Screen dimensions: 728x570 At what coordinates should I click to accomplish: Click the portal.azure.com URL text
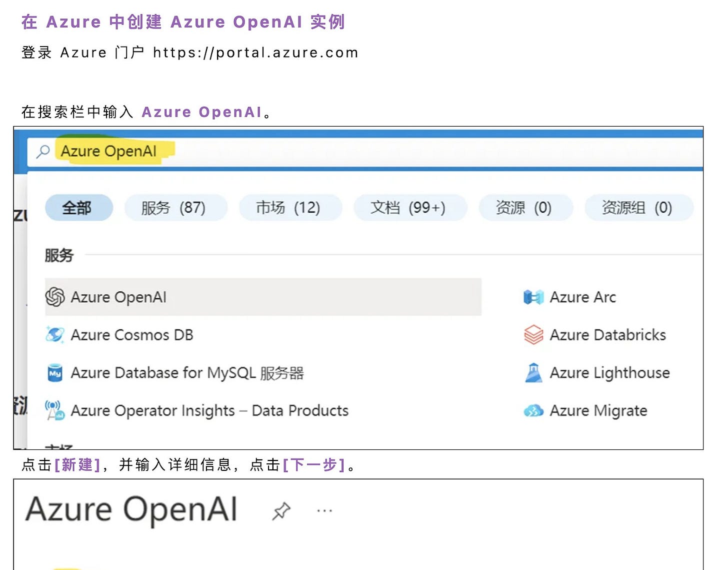256,53
